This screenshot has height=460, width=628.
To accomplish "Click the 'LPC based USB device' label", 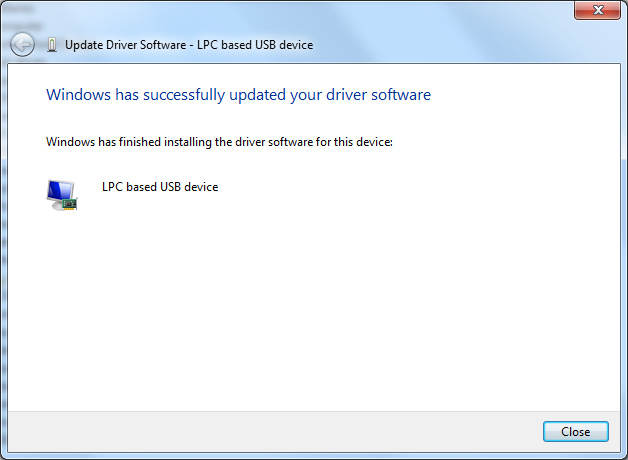I will 160,187.
